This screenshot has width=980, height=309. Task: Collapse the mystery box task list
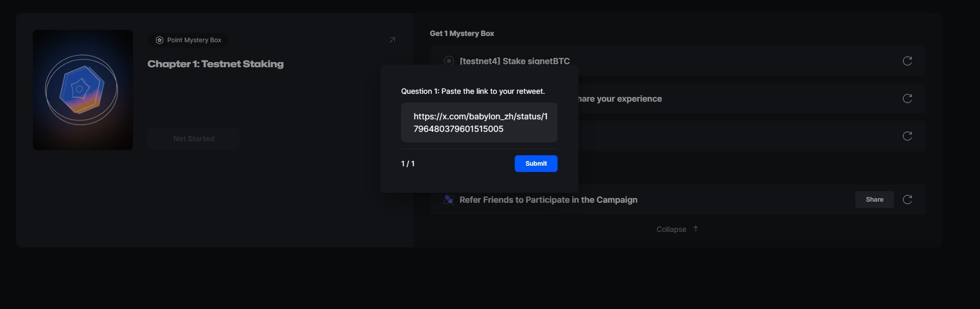(671, 229)
